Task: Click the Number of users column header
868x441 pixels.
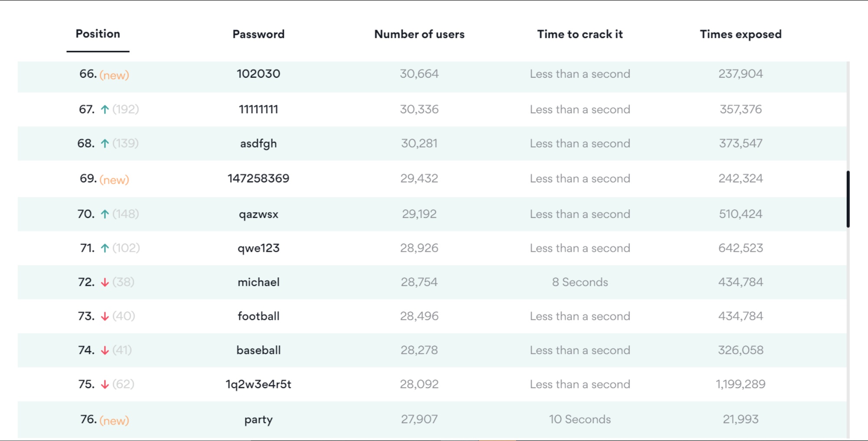Action: [419, 34]
